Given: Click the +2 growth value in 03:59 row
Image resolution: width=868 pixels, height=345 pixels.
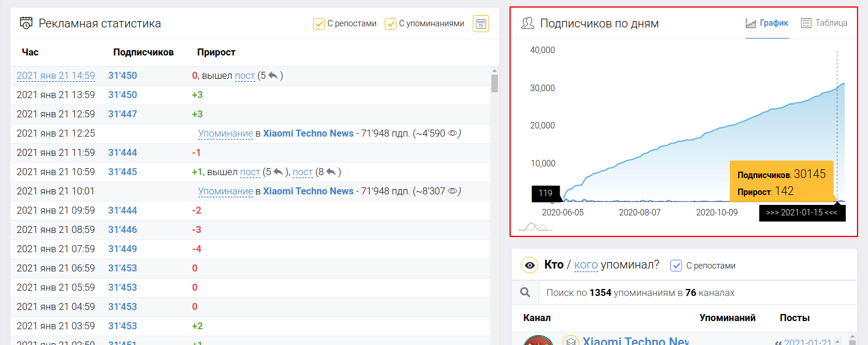Looking at the screenshot, I should pos(197,326).
